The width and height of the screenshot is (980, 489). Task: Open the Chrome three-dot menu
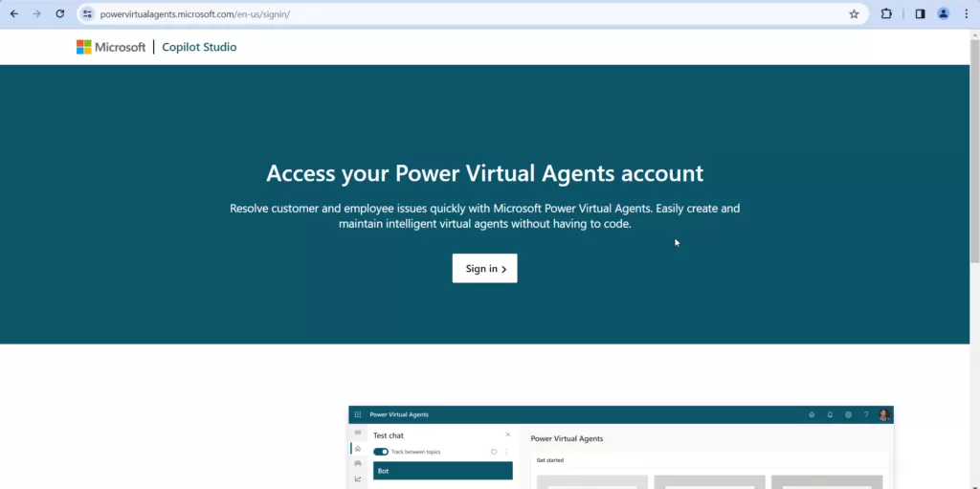pos(967,14)
